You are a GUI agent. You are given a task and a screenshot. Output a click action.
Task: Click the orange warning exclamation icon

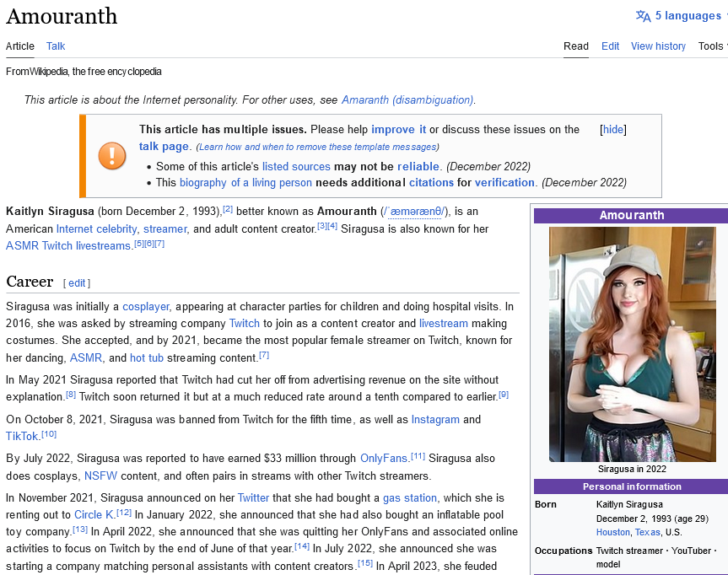[x=112, y=155]
